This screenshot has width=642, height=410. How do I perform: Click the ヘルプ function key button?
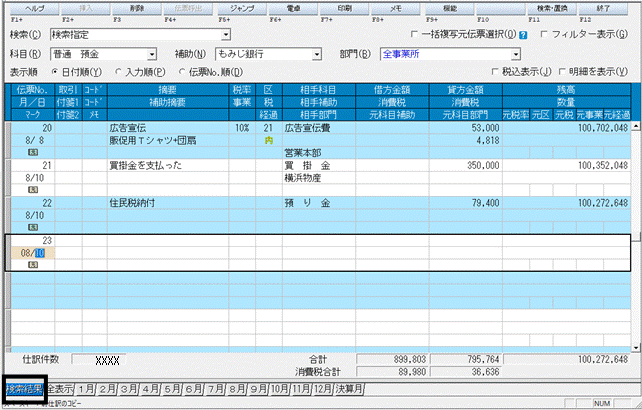point(34,9)
